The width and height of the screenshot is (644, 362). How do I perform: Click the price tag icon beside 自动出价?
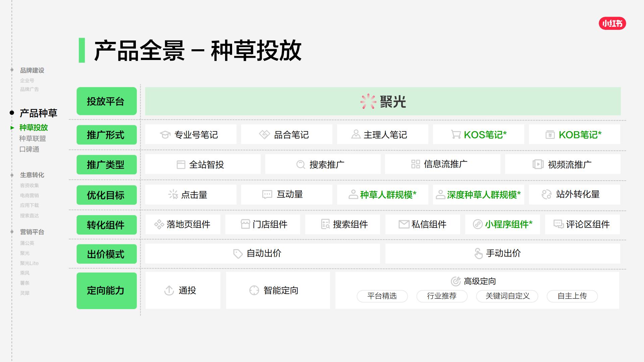238,254
